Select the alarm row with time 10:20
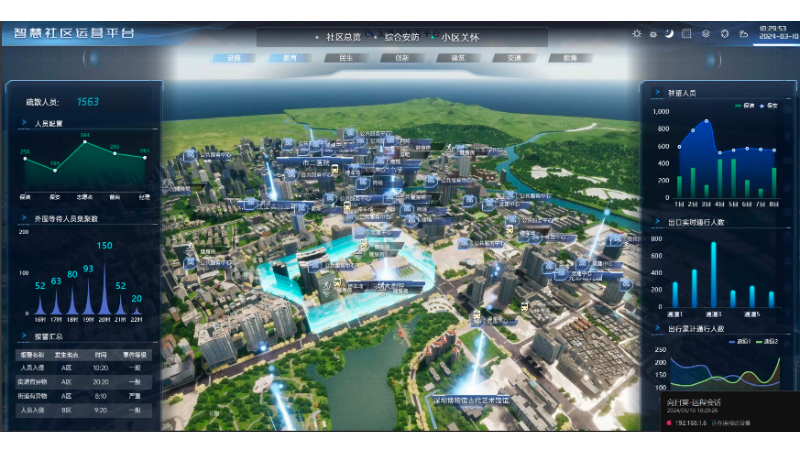This screenshot has height=453, width=800. click(84, 367)
